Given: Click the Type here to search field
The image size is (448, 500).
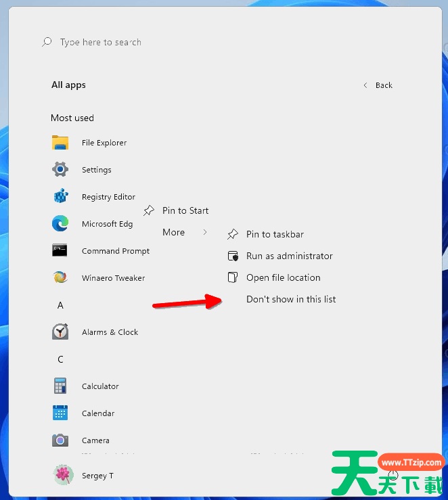Looking at the screenshot, I should pyautogui.click(x=100, y=42).
